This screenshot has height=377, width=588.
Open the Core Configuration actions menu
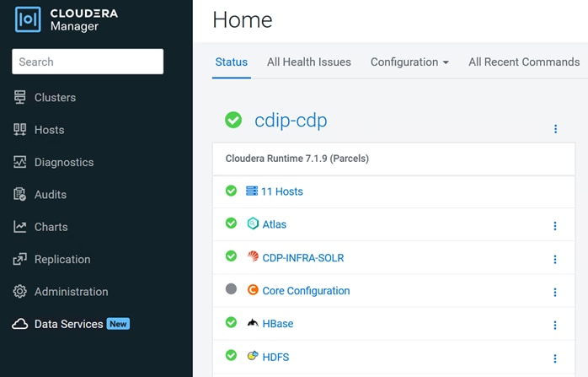555,292
